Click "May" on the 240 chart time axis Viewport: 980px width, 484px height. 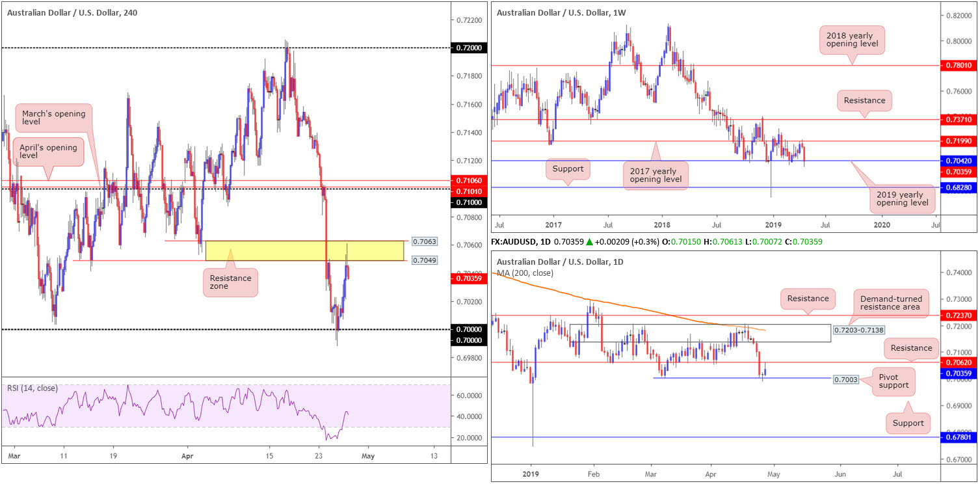(368, 456)
